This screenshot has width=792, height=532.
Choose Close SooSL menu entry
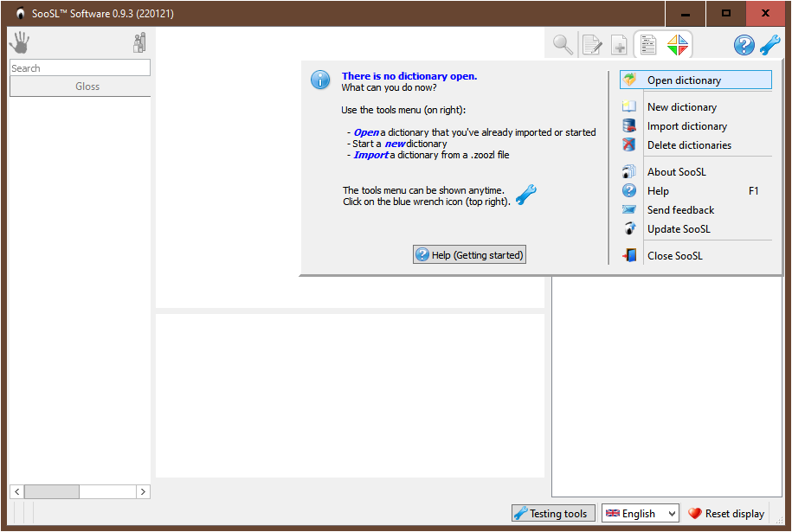point(696,255)
